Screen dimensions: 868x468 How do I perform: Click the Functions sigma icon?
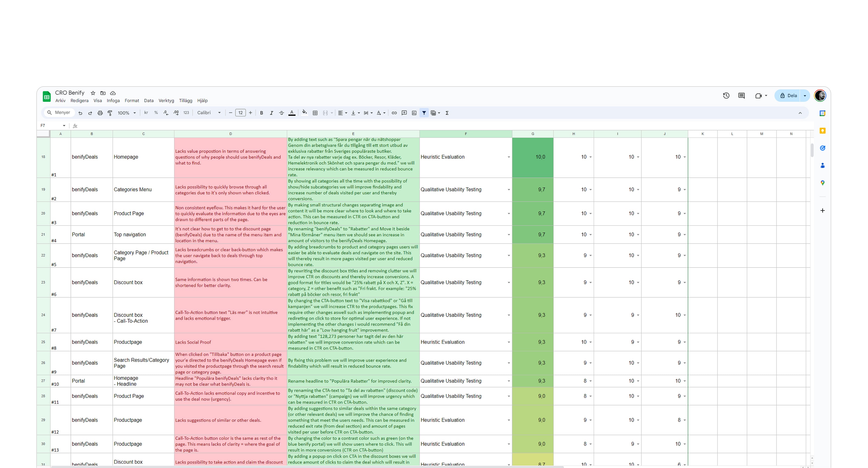click(447, 113)
